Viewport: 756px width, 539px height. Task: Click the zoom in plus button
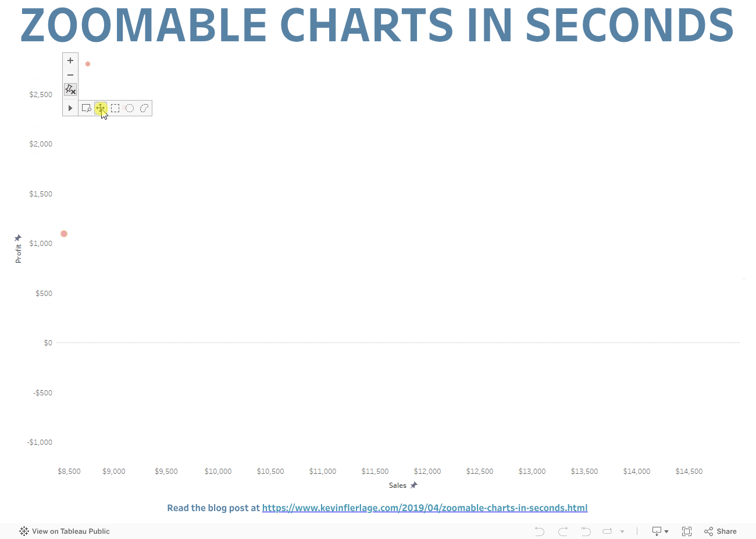pos(70,60)
